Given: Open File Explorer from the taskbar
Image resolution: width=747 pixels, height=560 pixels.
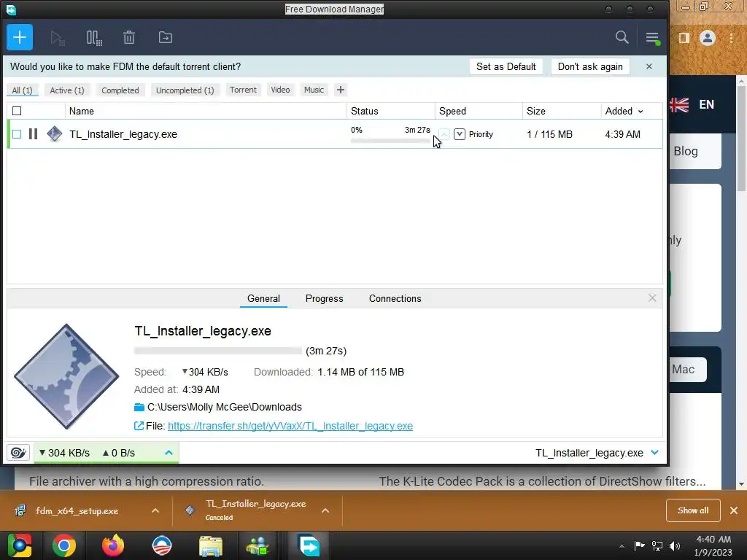Looking at the screenshot, I should [211, 545].
